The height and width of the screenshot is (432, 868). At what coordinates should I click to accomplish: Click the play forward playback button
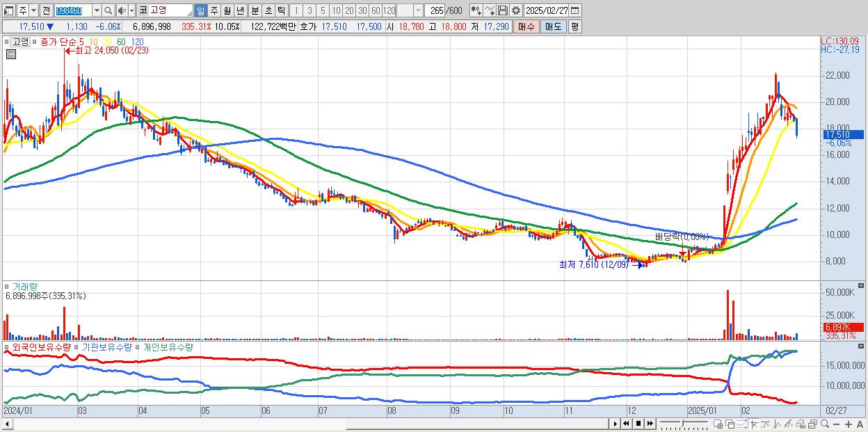(x=616, y=424)
